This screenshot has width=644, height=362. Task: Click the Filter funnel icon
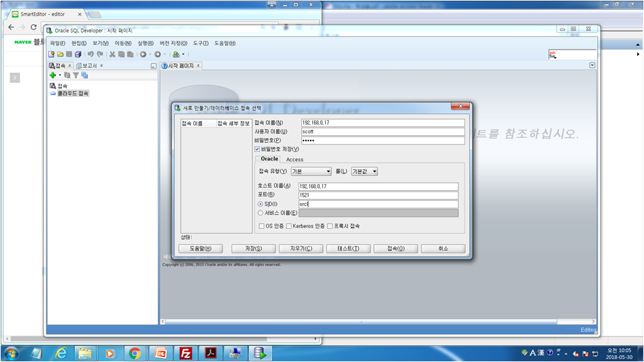pos(75,75)
